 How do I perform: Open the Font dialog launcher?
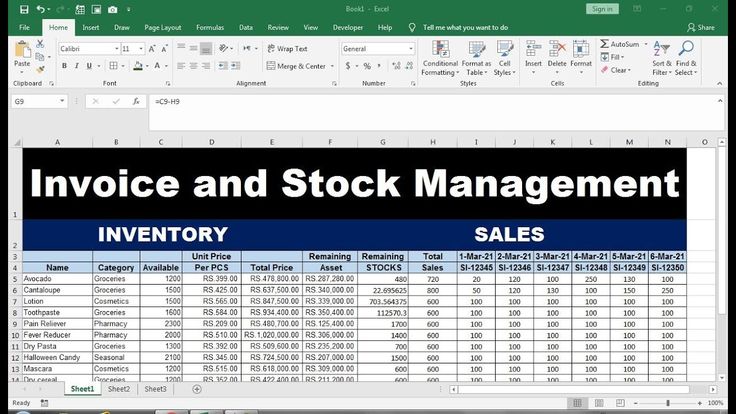(x=168, y=84)
